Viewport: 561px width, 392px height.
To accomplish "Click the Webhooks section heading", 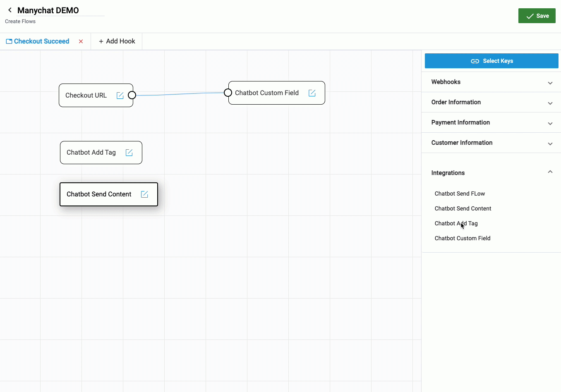I will [446, 82].
